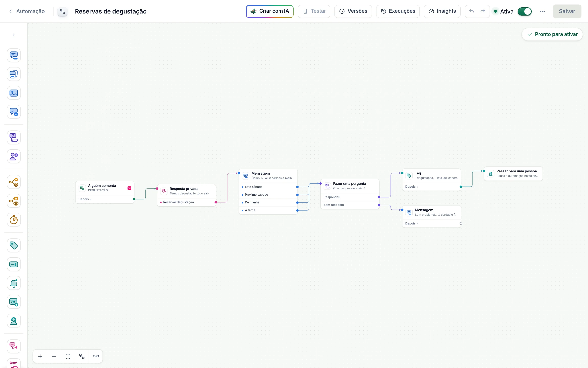588x368 pixels.
Task: Click the flow icon beside the title
Action: coord(62,11)
